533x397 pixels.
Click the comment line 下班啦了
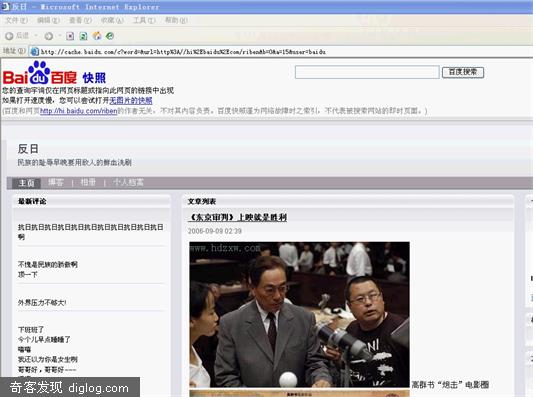[31, 329]
